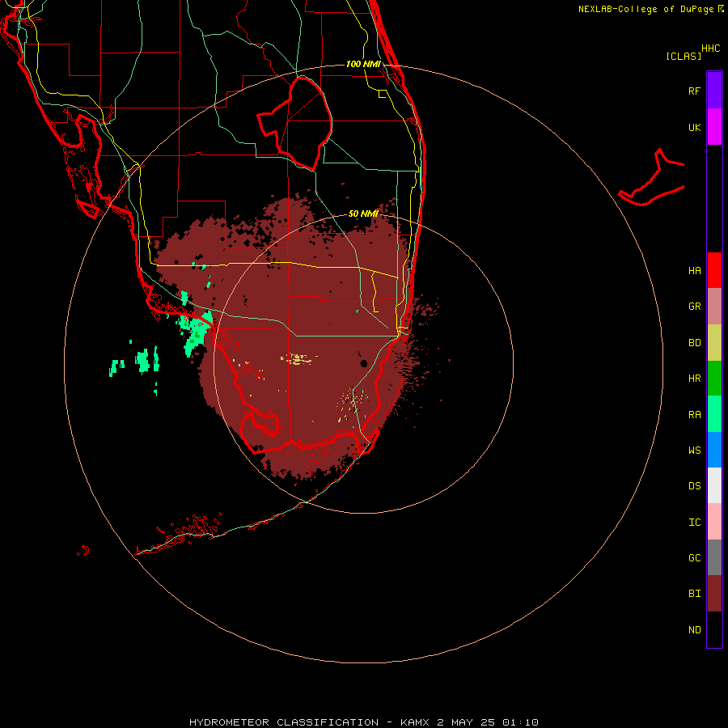This screenshot has height=728, width=728.
Task: Click the black radar-site dot in the echo
Action: pyautogui.click(x=364, y=363)
